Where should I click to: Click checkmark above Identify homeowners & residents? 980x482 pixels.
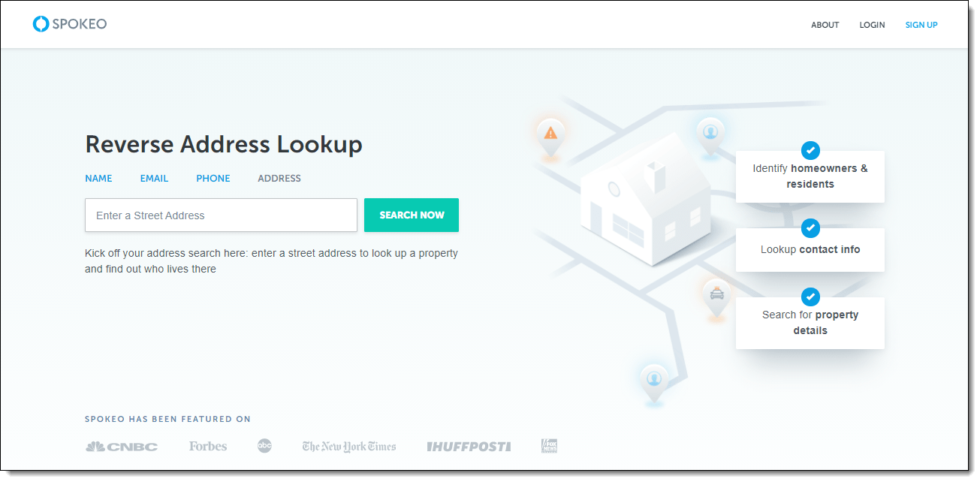[810, 150]
